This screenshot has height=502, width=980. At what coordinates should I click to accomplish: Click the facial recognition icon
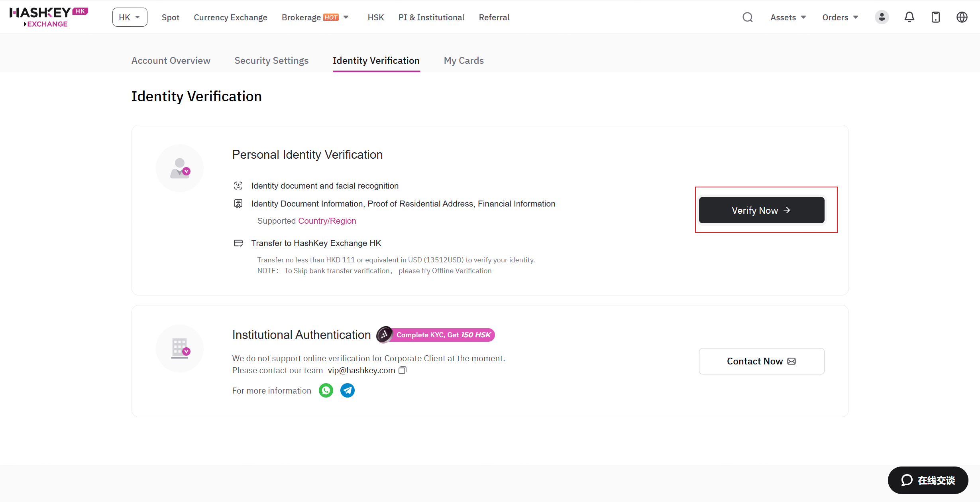tap(238, 185)
